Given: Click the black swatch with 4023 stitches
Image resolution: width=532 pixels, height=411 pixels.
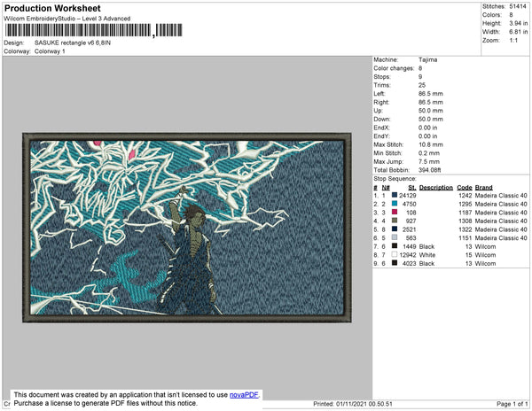Looking at the screenshot, I should coord(395,263).
